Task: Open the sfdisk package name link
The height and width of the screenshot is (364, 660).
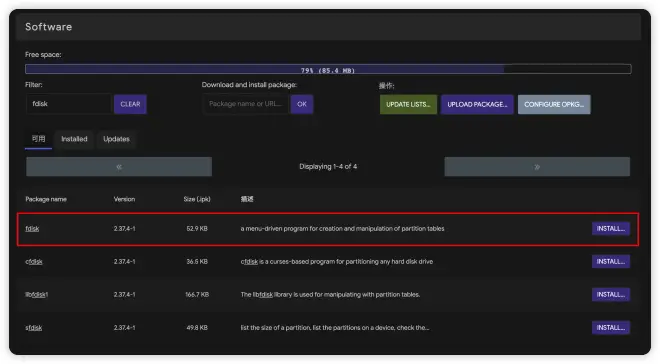Action: pos(33,327)
